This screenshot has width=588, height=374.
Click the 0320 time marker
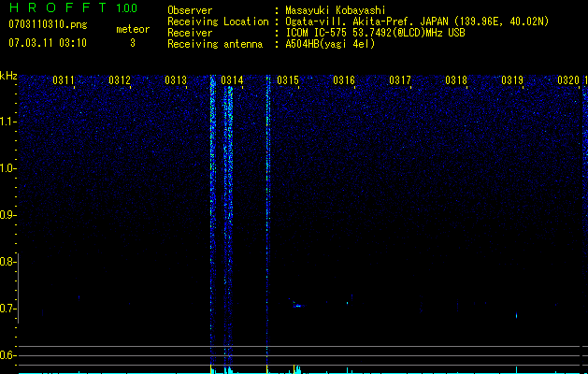(568, 80)
